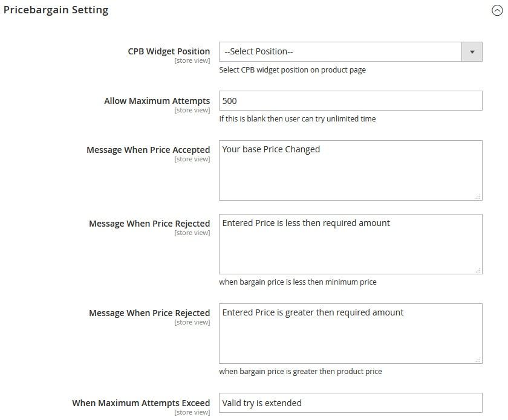
Task: Open the CPB Widget Position select box
Action: 340,52
